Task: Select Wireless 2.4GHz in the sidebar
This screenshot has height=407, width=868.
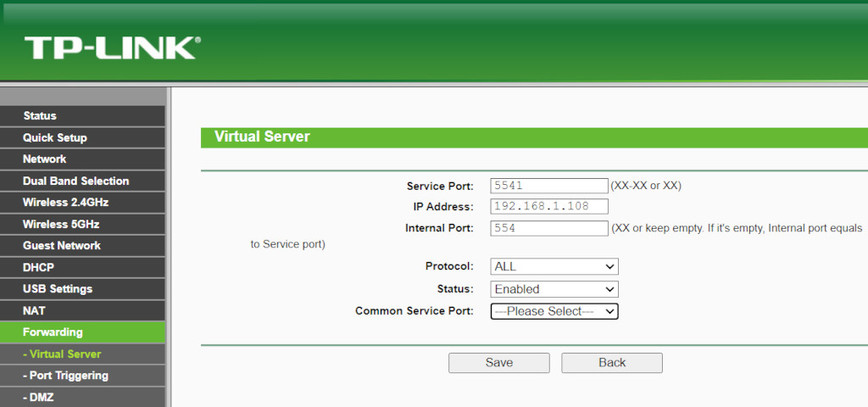Action: pyautogui.click(x=66, y=203)
